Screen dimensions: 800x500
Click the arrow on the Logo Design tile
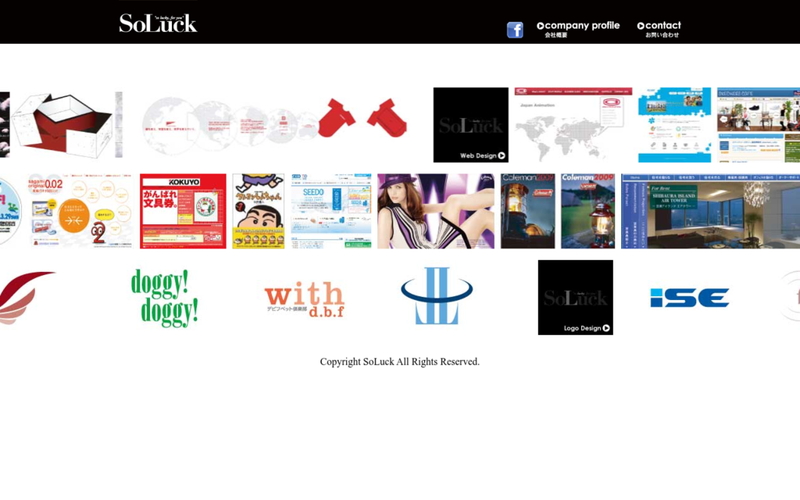pyautogui.click(x=606, y=328)
